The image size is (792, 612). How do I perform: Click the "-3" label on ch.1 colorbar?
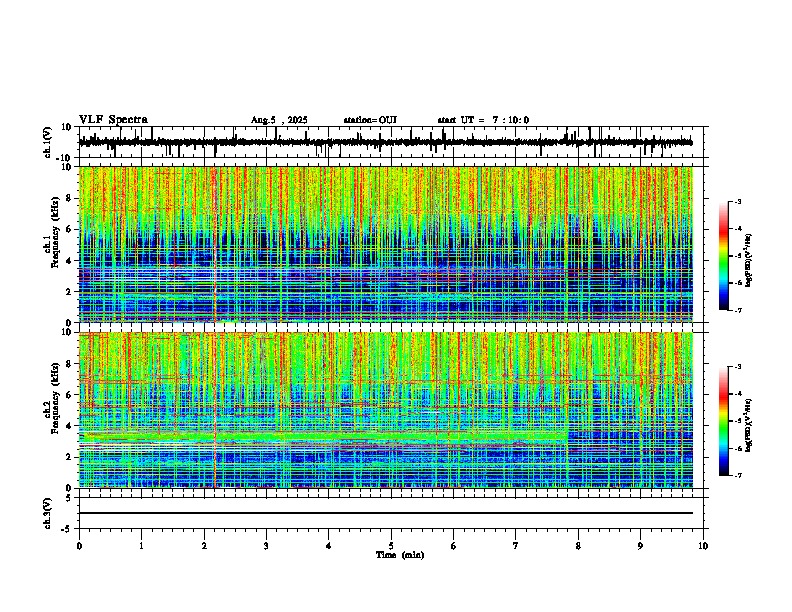738,201
